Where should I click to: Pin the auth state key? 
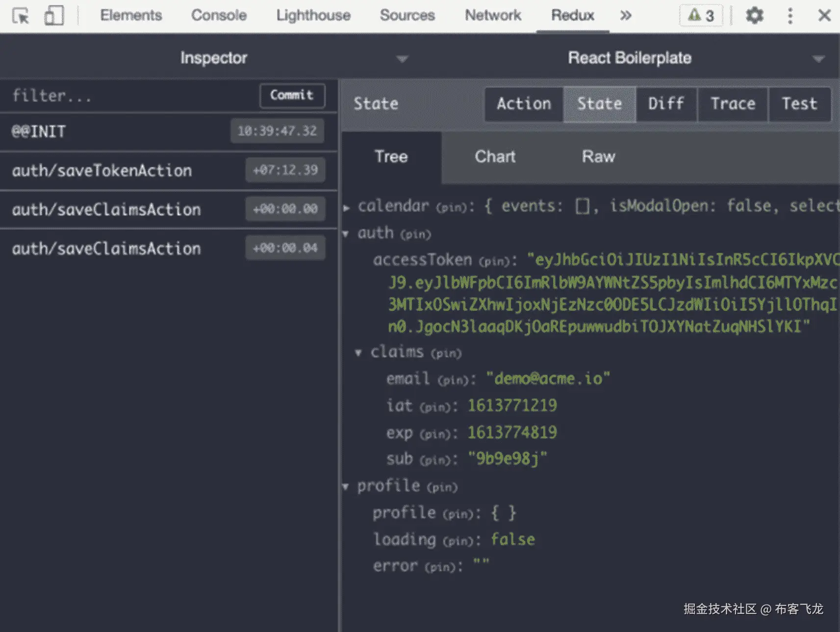click(x=416, y=234)
